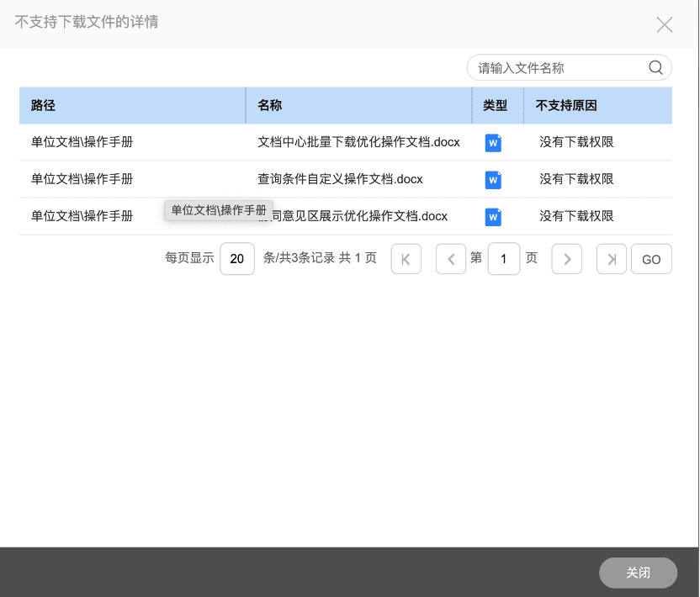700x597 pixels.
Task: Click the 关闭 button
Action: [x=638, y=573]
